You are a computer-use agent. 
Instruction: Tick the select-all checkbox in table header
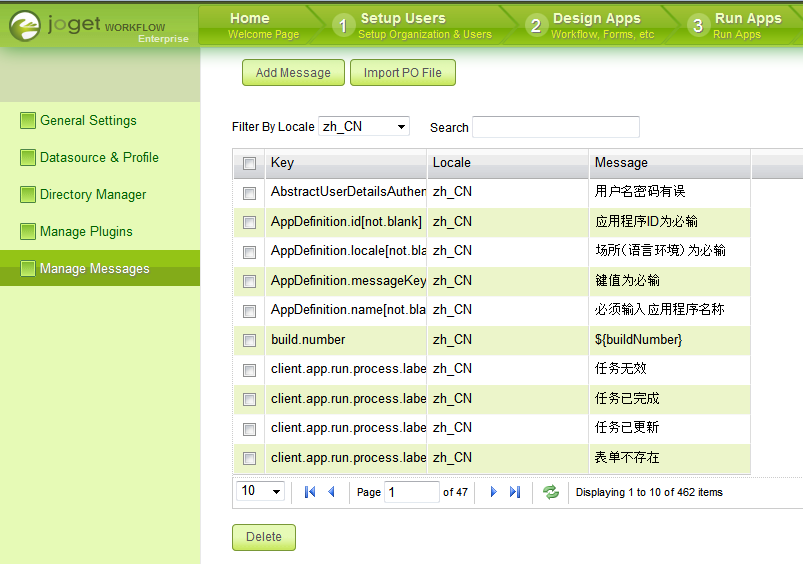[x=249, y=163]
